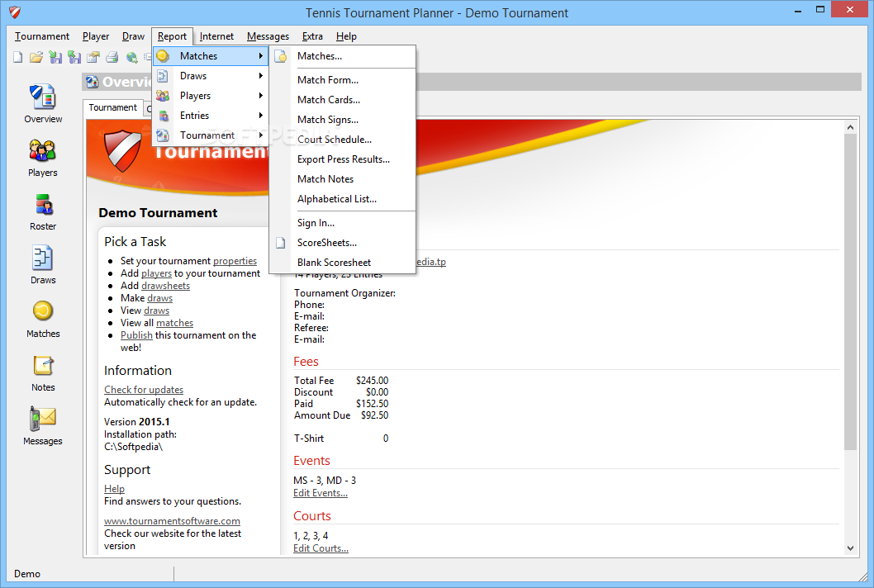874x588 pixels.
Task: Open the Notes sidebar icon
Action: 43,372
